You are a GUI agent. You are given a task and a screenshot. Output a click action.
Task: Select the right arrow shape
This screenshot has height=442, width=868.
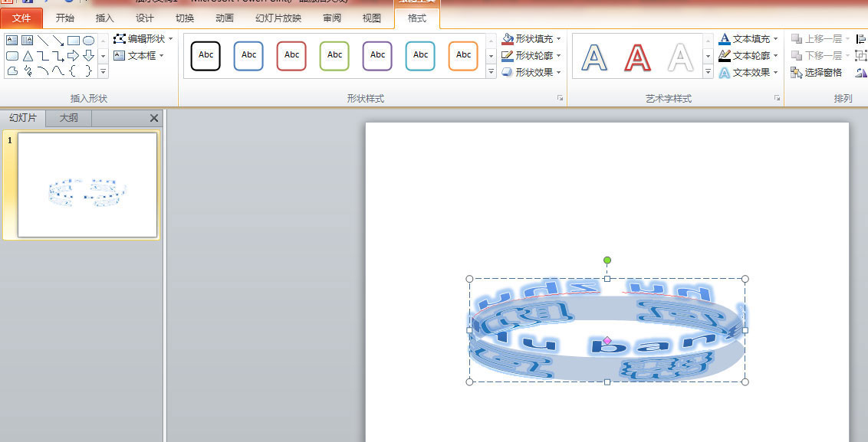(x=74, y=56)
